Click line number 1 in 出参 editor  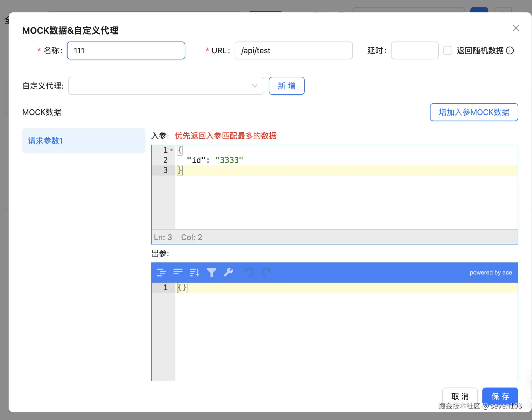coord(165,287)
